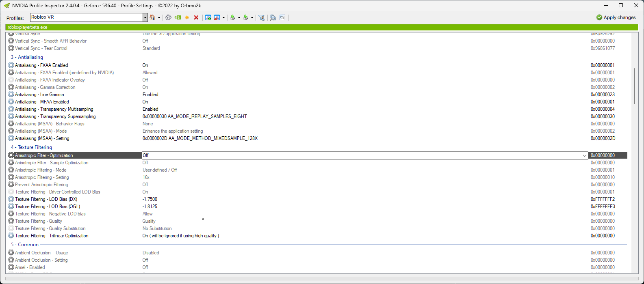Screen dimensions: 644x284
Task: Click gear icon beside Transparency Multisampling
Action: (11, 109)
